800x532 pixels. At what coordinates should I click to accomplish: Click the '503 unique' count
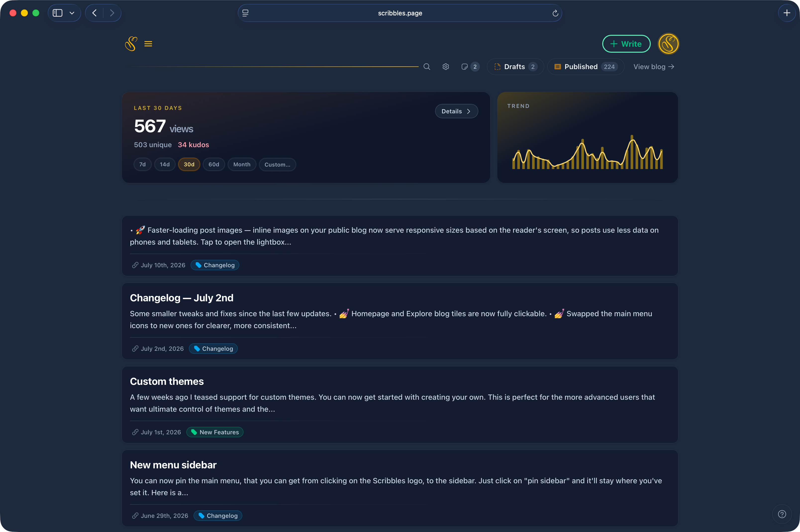click(x=153, y=144)
